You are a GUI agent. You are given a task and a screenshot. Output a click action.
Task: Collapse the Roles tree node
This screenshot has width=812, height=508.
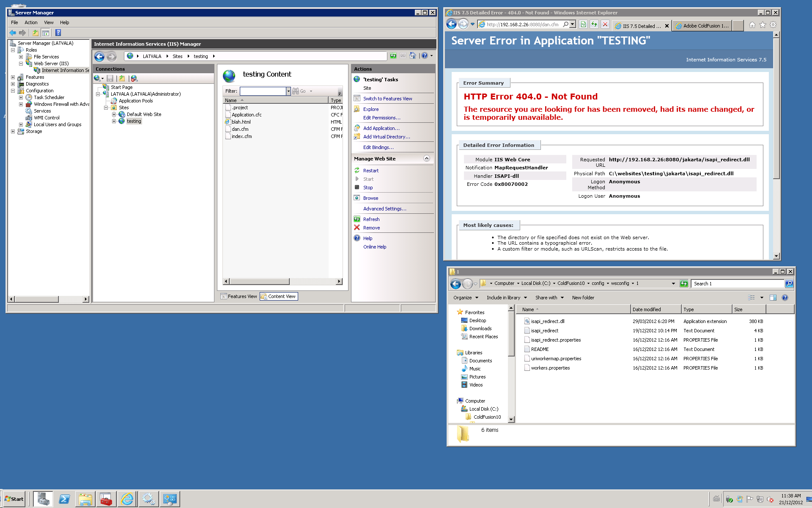coord(13,50)
